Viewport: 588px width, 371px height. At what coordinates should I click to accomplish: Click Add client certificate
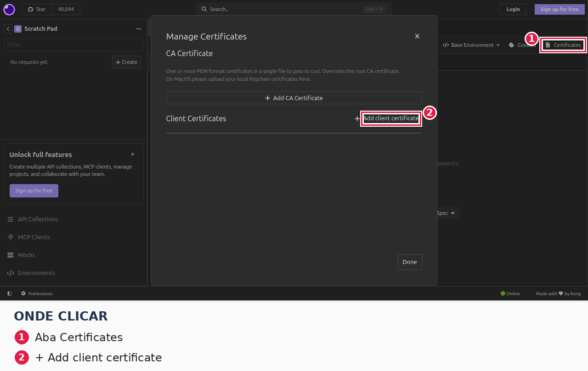pos(391,118)
